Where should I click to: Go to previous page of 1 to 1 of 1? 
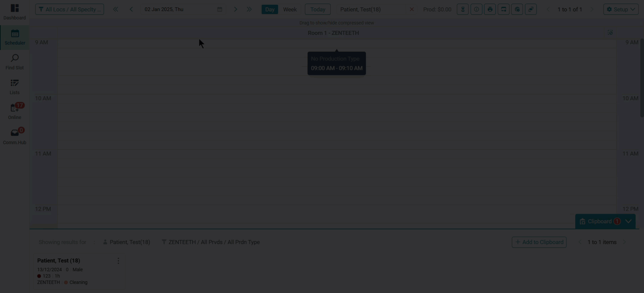(548, 9)
